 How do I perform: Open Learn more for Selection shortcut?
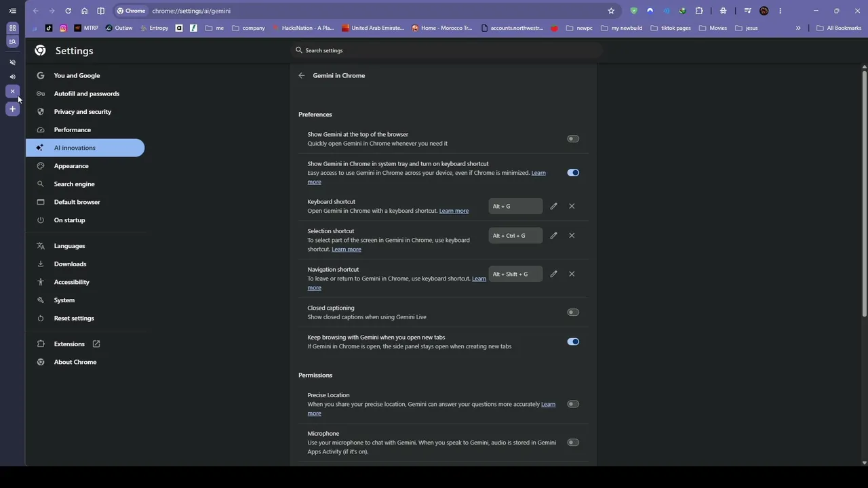coord(347,249)
